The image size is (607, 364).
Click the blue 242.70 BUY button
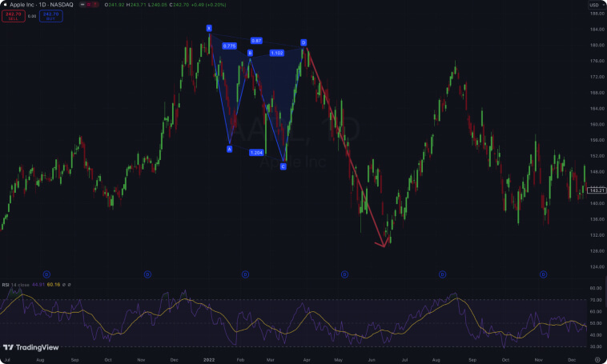pos(50,16)
